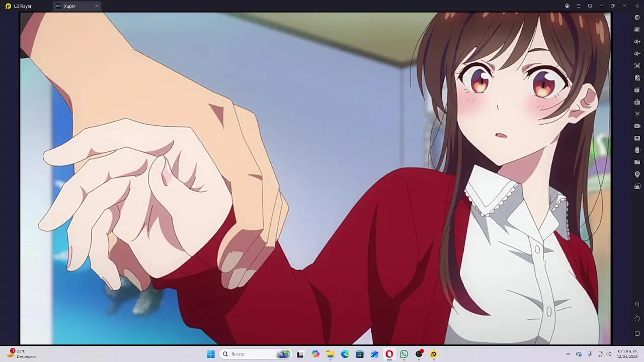644x362 pixels.
Task: Click the shake/rotate device icon
Action: tap(637, 150)
